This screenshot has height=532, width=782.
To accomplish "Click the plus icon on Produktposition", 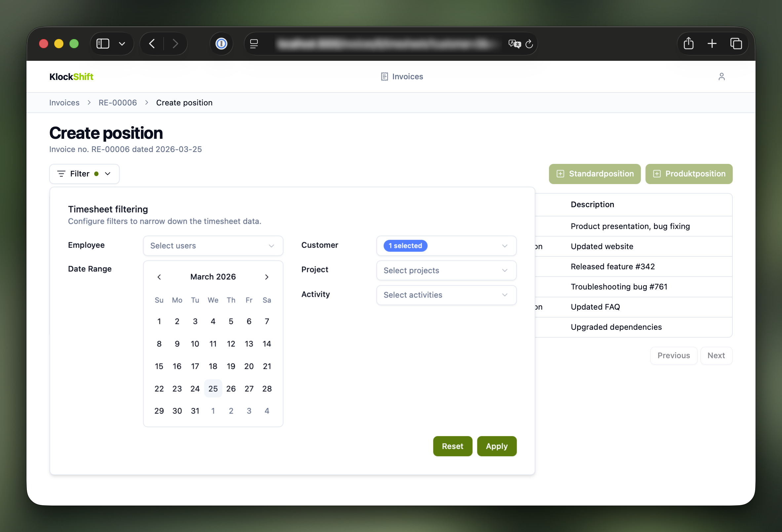I will [657, 173].
